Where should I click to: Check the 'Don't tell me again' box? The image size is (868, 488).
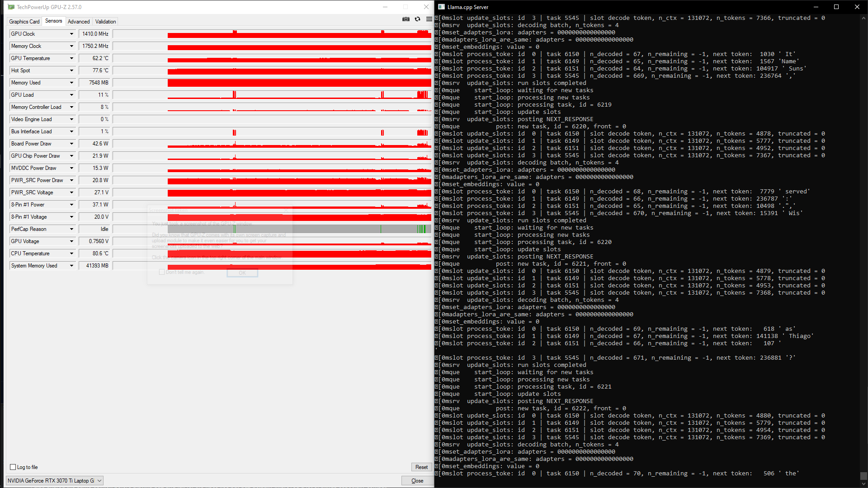click(x=162, y=272)
